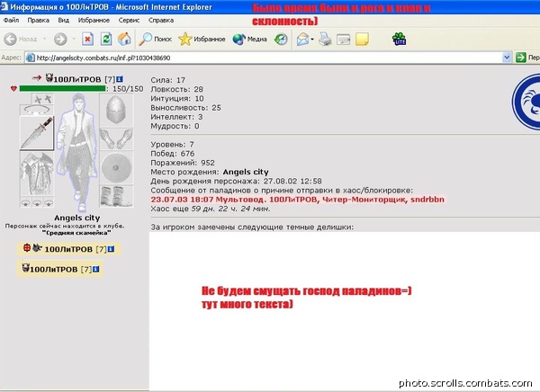Image resolution: width=540 pixels, height=392 pixels.
Task: Click the 'Побед: 676' line
Action: [173, 154]
